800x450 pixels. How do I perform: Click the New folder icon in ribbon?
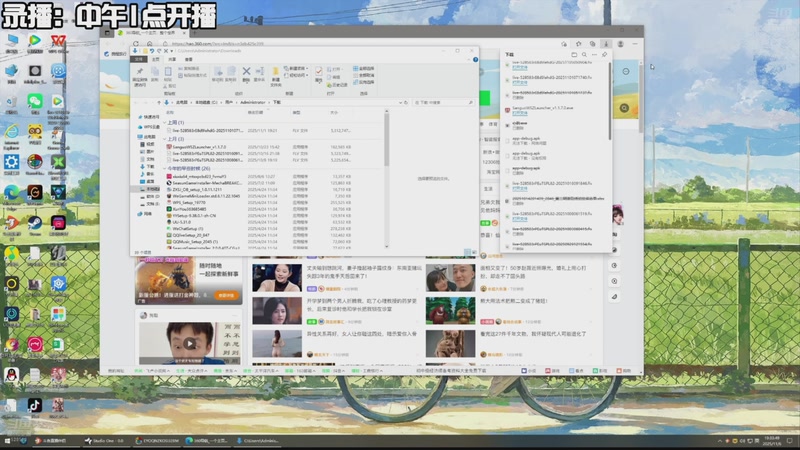pyautogui.click(x=276, y=71)
